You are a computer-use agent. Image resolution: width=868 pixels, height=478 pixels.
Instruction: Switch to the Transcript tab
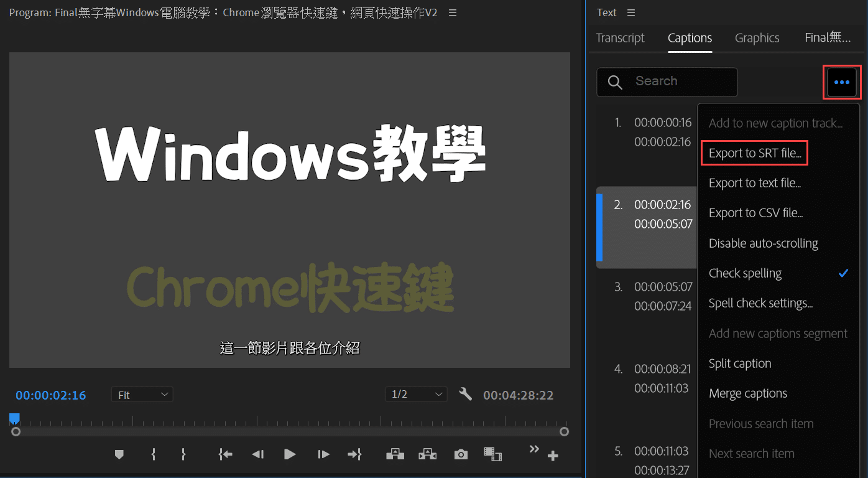point(620,38)
